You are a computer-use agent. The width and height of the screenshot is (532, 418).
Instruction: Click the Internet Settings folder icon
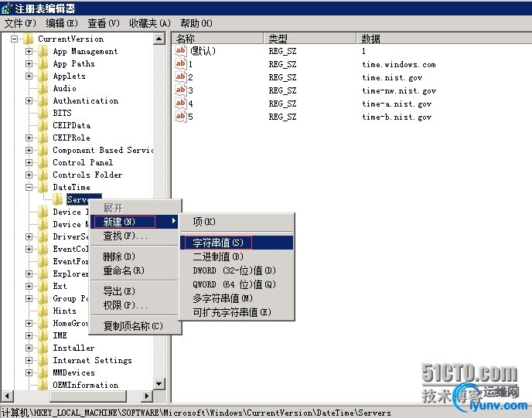point(43,360)
